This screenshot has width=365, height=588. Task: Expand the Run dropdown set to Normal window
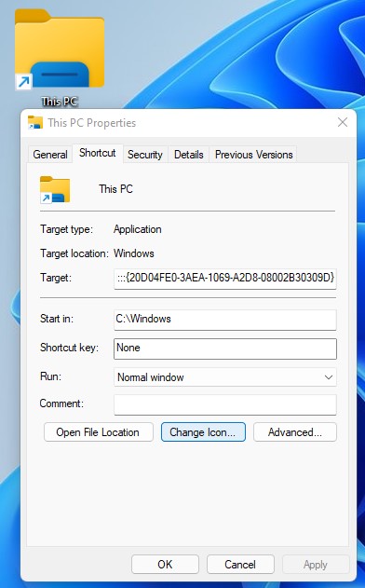pyautogui.click(x=224, y=377)
